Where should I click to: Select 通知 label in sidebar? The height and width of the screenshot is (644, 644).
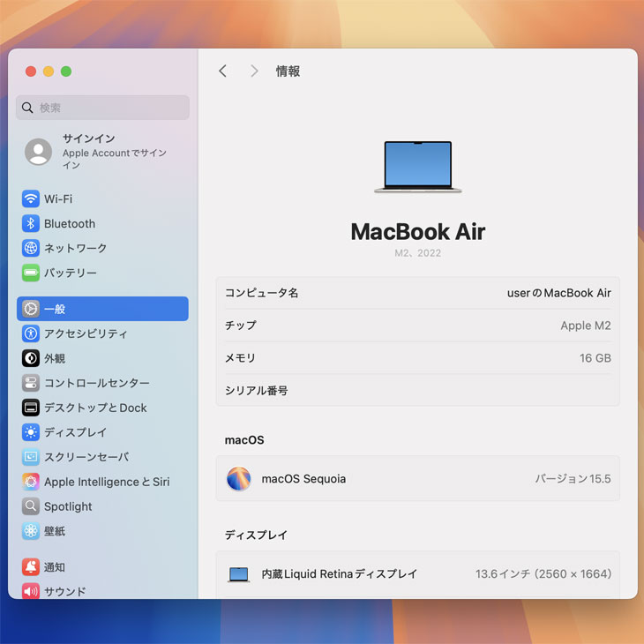point(55,567)
